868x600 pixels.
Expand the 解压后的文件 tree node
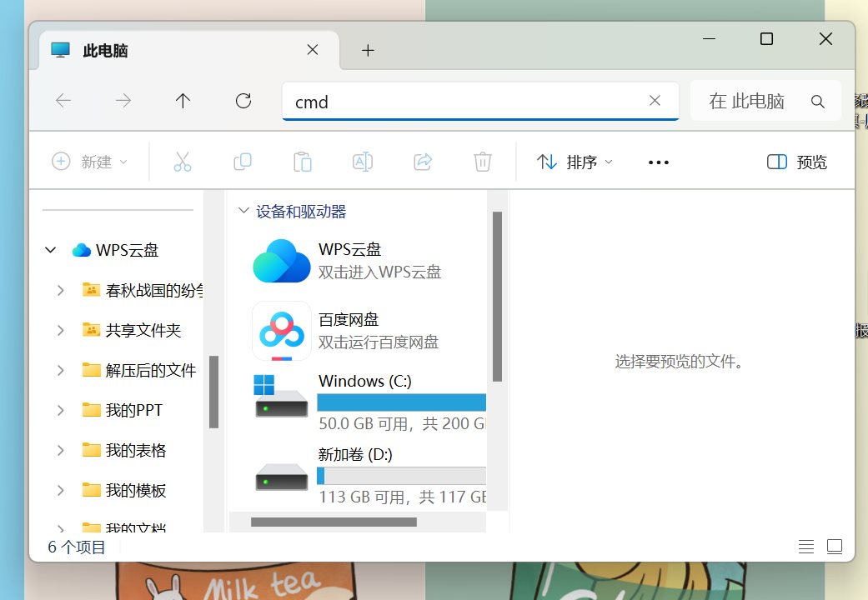coord(61,370)
